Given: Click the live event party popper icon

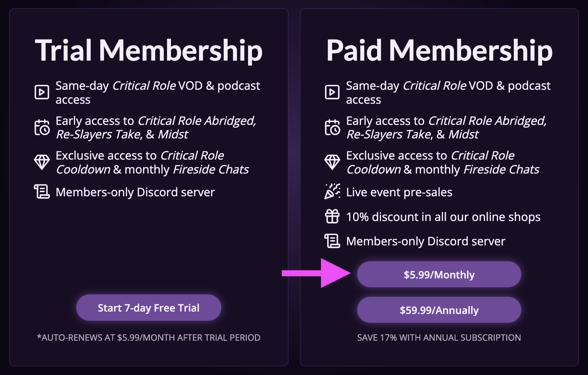Looking at the screenshot, I should tap(332, 191).
